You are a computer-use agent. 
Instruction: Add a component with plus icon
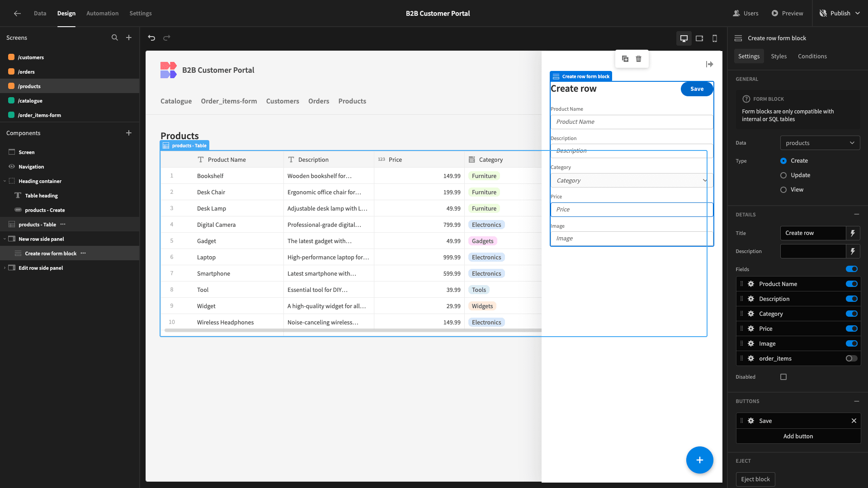(129, 133)
